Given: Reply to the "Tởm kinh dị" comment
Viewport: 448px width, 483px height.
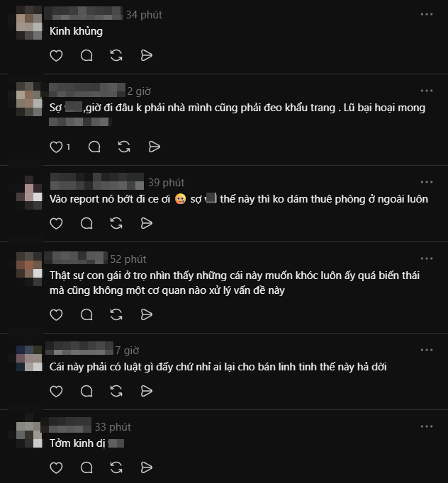Looking at the screenshot, I should tap(86, 467).
